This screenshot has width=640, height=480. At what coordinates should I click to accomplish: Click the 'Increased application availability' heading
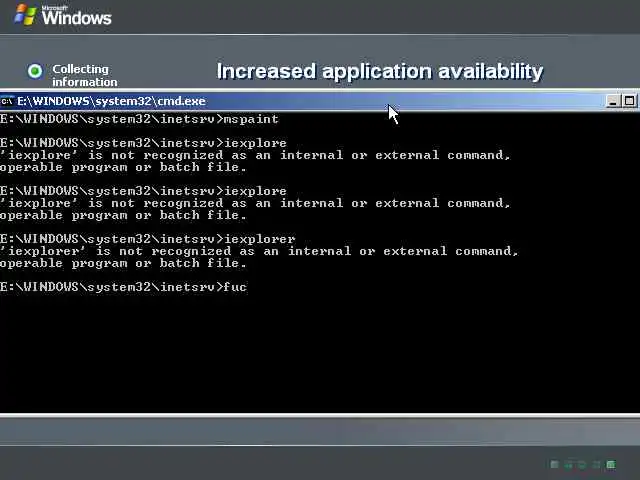click(x=380, y=71)
